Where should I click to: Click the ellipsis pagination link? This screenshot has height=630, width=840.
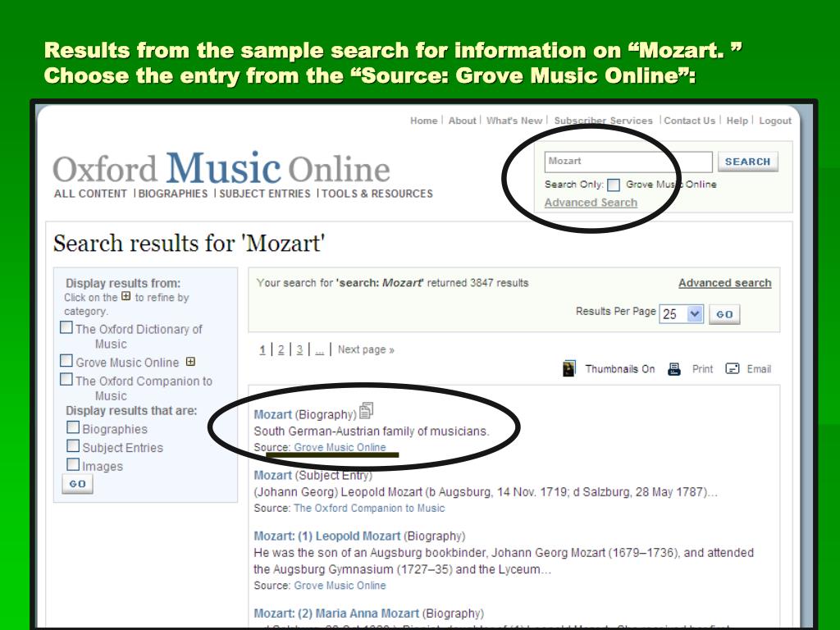tap(319, 349)
